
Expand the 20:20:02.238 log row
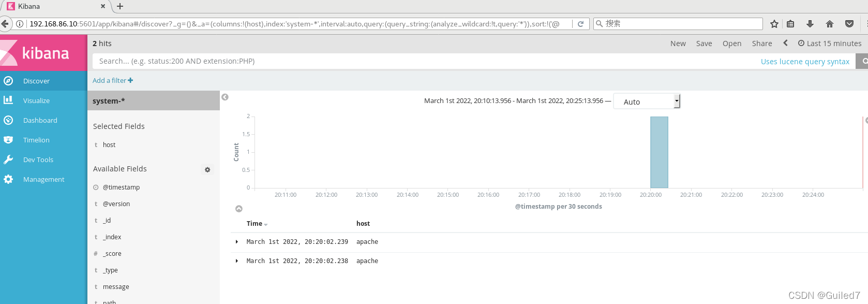pos(237,261)
